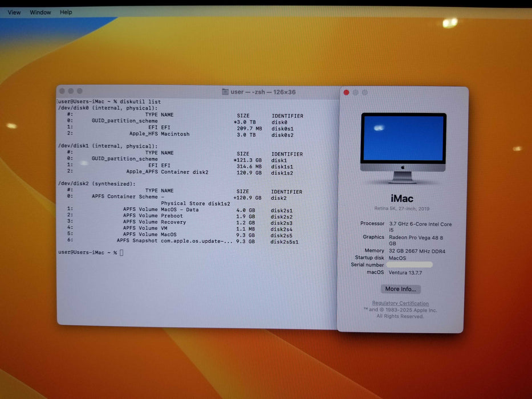Click the 'disk2s2' identifier
532x399 pixels.
[x=281, y=217]
